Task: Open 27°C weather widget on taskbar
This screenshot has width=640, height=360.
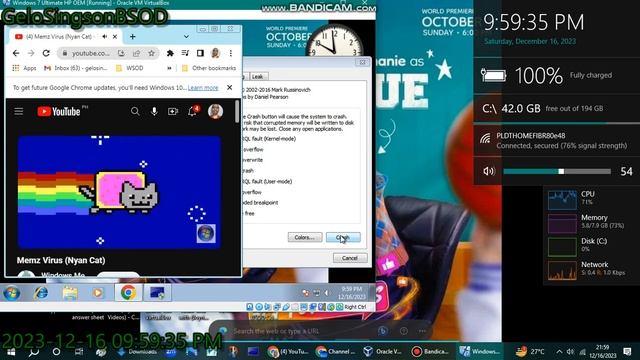Action: [529, 351]
